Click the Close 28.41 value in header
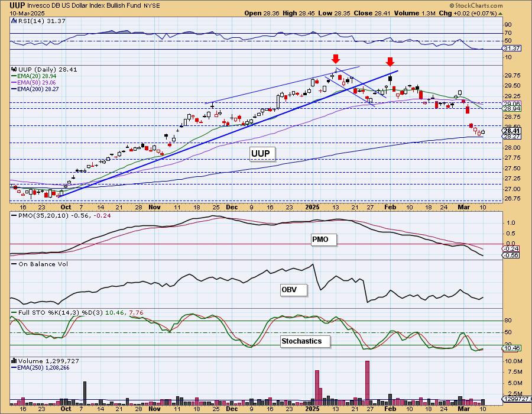This screenshot has width=532, height=414. (372, 13)
